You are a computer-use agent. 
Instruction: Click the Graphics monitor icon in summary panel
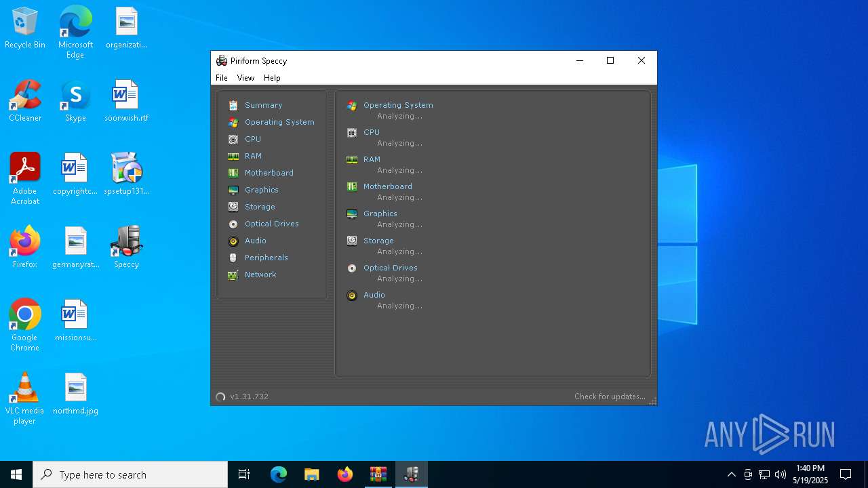[352, 213]
